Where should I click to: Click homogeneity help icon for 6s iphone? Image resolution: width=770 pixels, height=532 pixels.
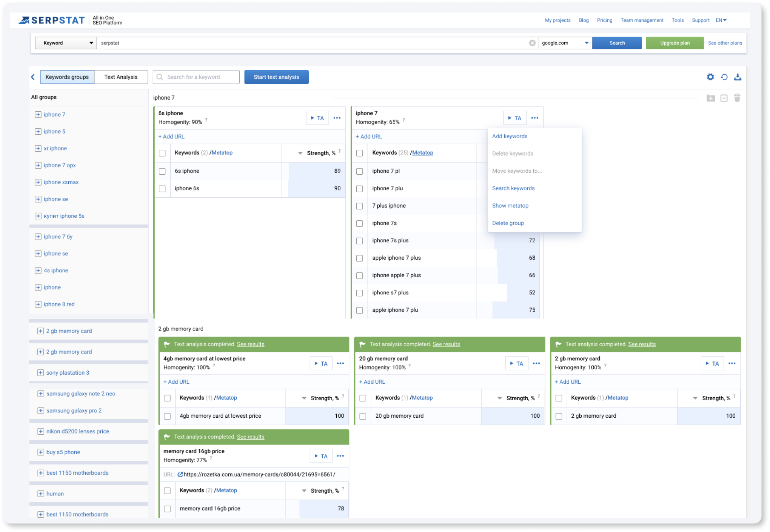tap(206, 120)
